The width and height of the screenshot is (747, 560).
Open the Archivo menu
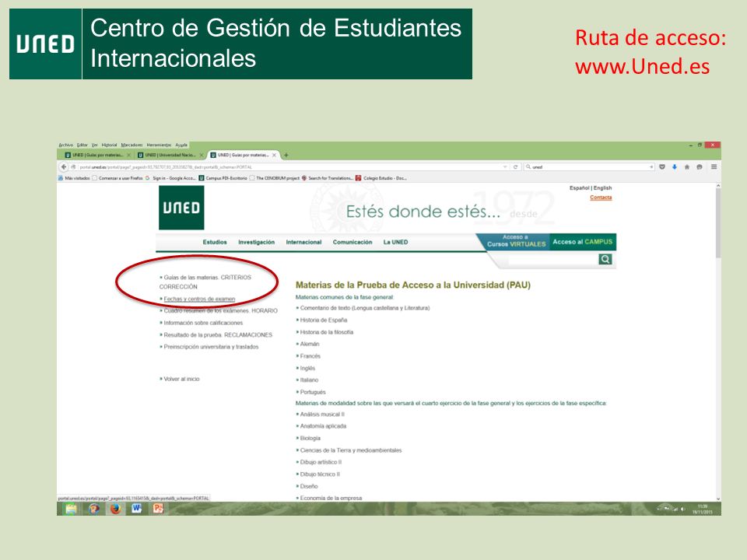pyautogui.click(x=65, y=145)
